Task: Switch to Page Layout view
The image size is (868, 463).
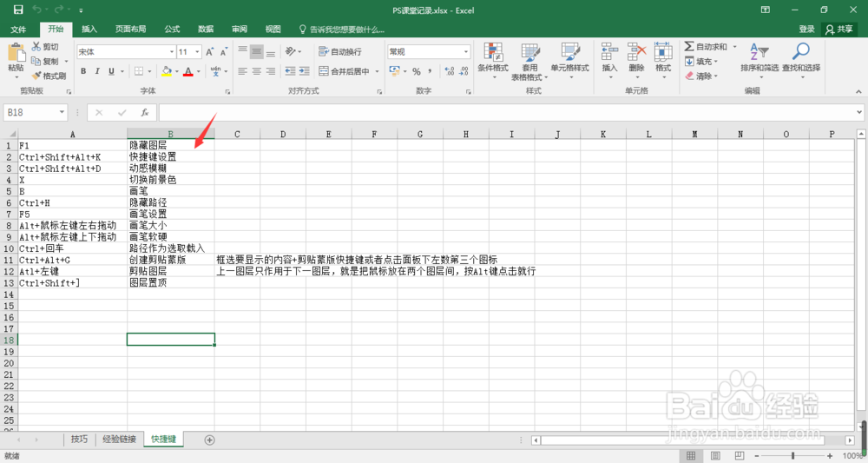Action: tap(715, 455)
